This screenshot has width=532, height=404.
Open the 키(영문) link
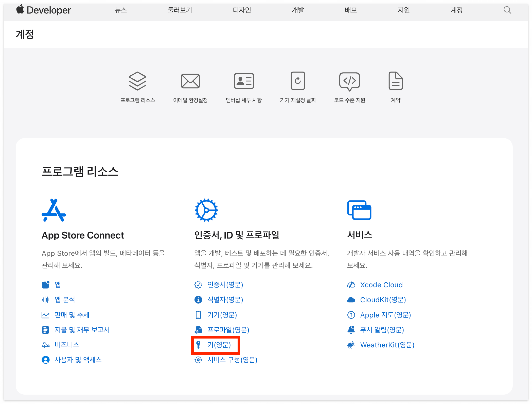pyautogui.click(x=219, y=345)
